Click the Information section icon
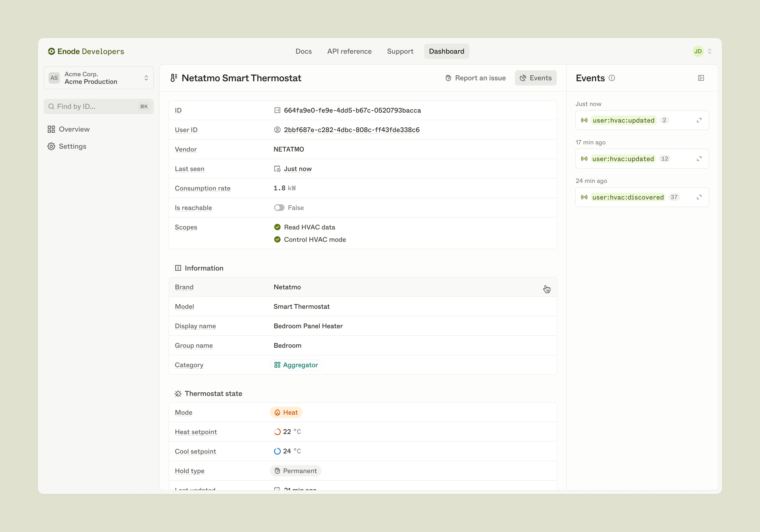760x532 pixels. [178, 268]
